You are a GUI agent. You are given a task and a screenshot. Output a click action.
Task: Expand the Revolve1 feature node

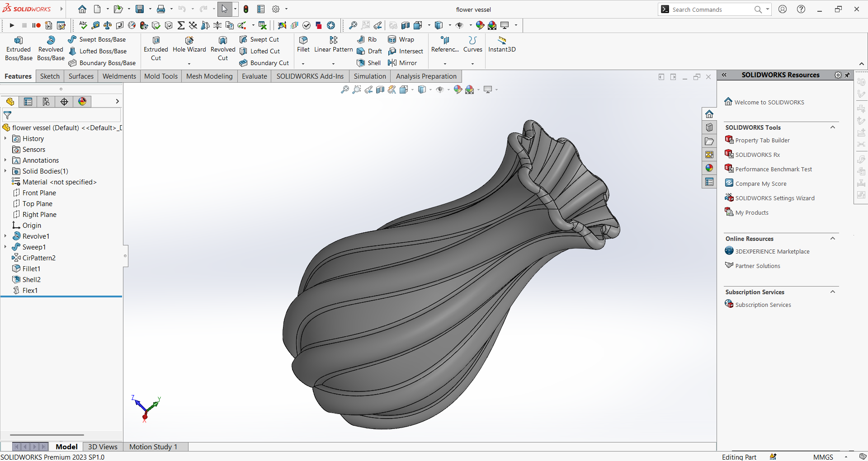tap(5, 236)
